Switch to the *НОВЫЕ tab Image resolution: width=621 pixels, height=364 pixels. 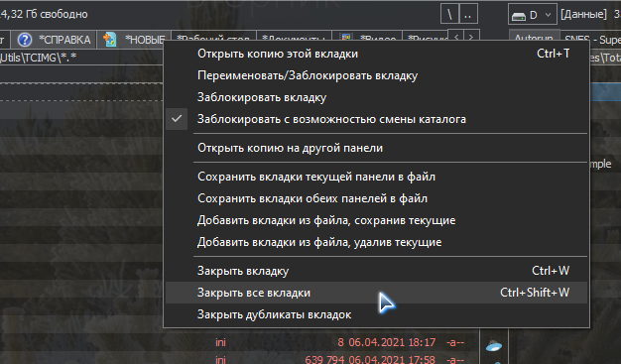(134, 40)
